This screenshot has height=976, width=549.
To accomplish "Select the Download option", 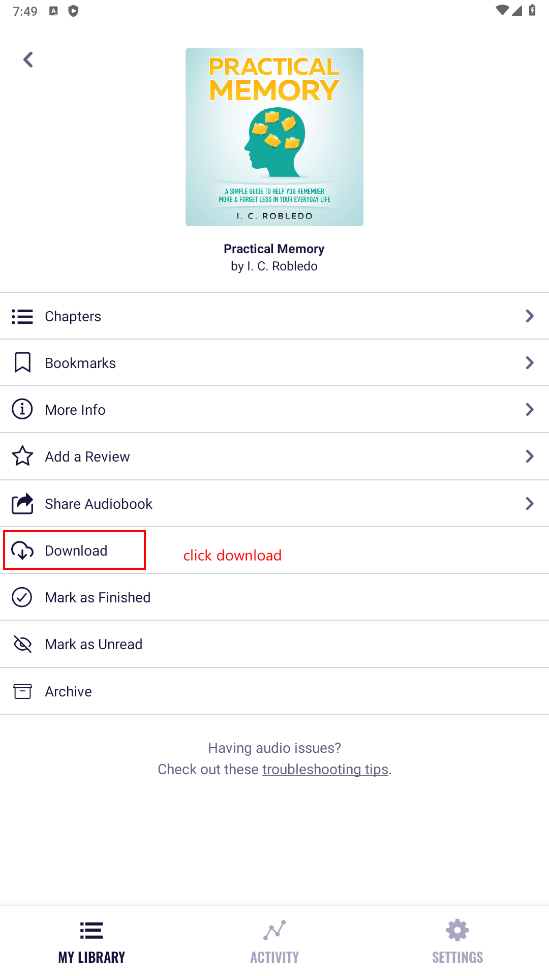I will 274,550.
